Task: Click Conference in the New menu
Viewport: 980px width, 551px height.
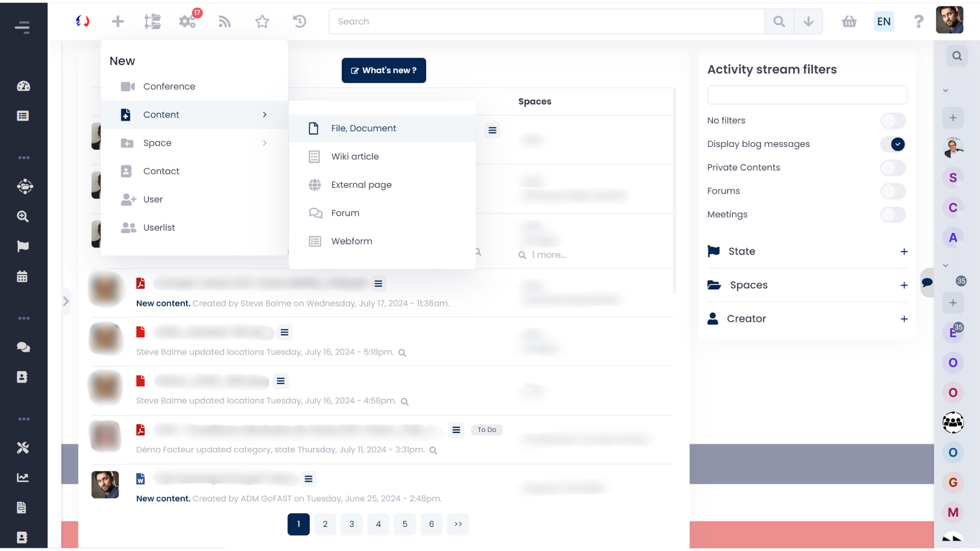Action: click(x=169, y=86)
